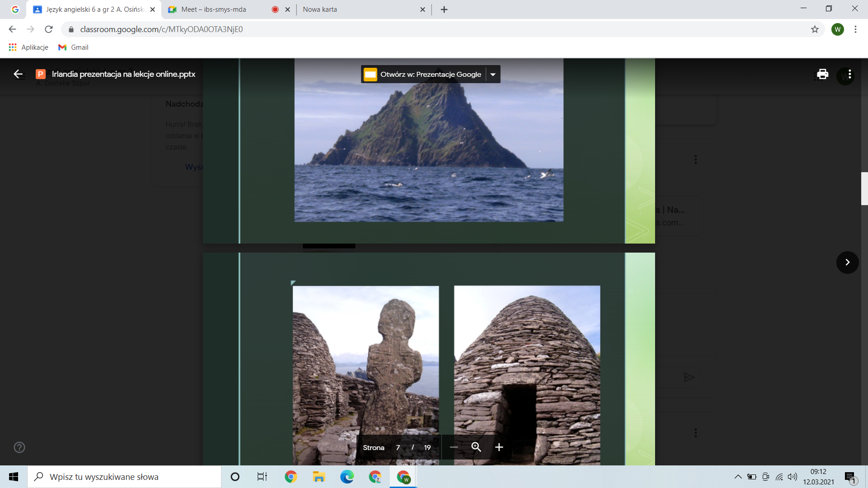Click the zoom in plus icon
The image size is (868, 488).
click(x=499, y=447)
